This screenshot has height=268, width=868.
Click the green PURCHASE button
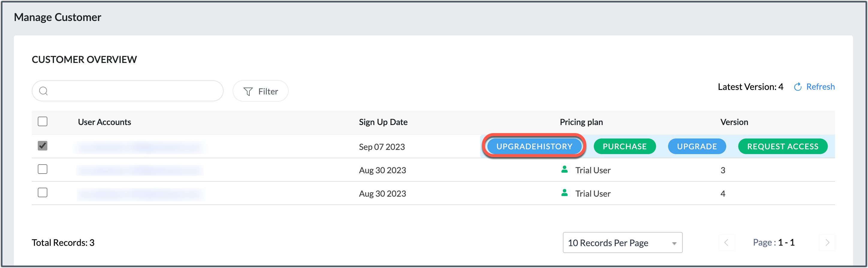pos(624,146)
